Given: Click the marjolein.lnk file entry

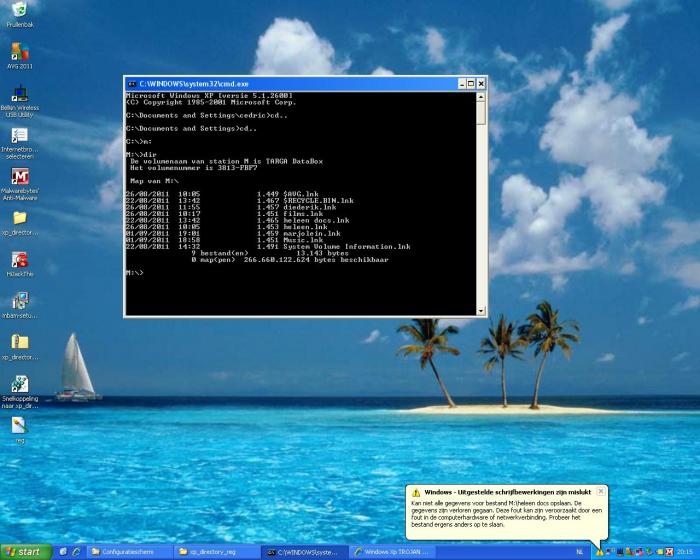Looking at the screenshot, I should 312,234.
